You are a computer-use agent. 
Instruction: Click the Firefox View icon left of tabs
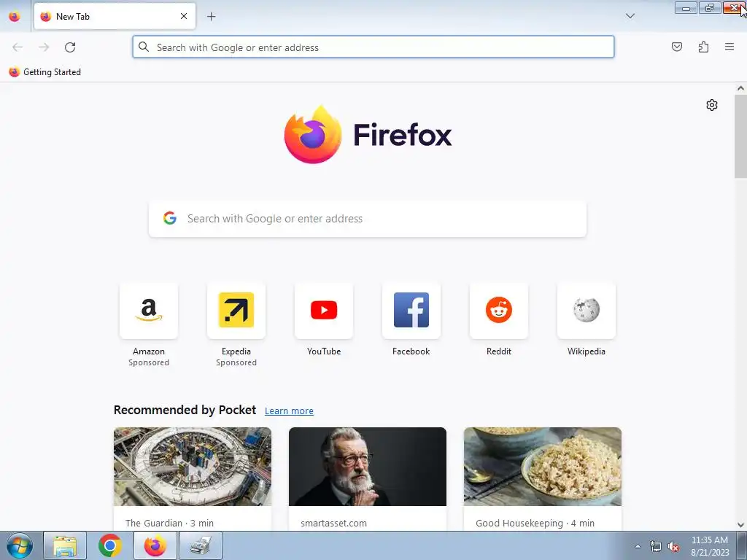pos(15,17)
